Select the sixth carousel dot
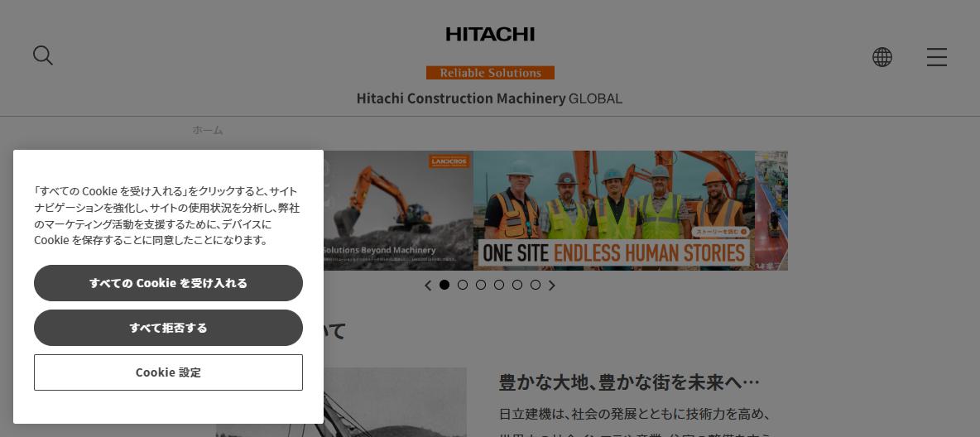Screen dimensions: 980x437 [535, 285]
